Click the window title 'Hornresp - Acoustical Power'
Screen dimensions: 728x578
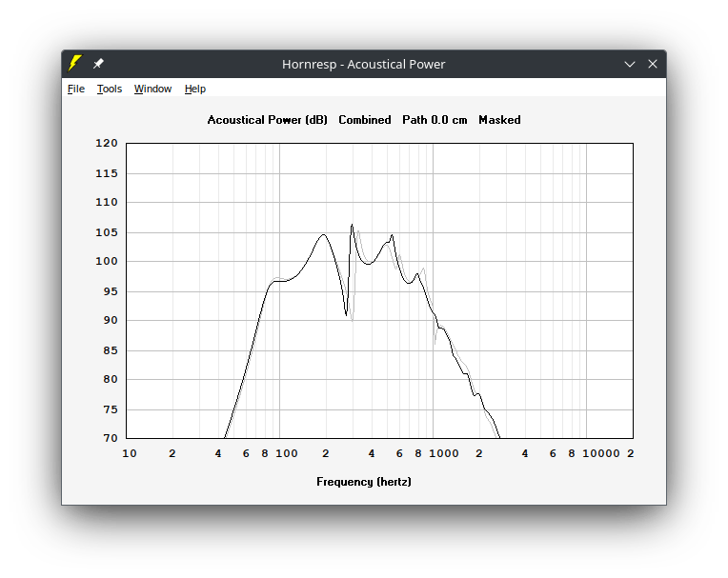(x=364, y=64)
